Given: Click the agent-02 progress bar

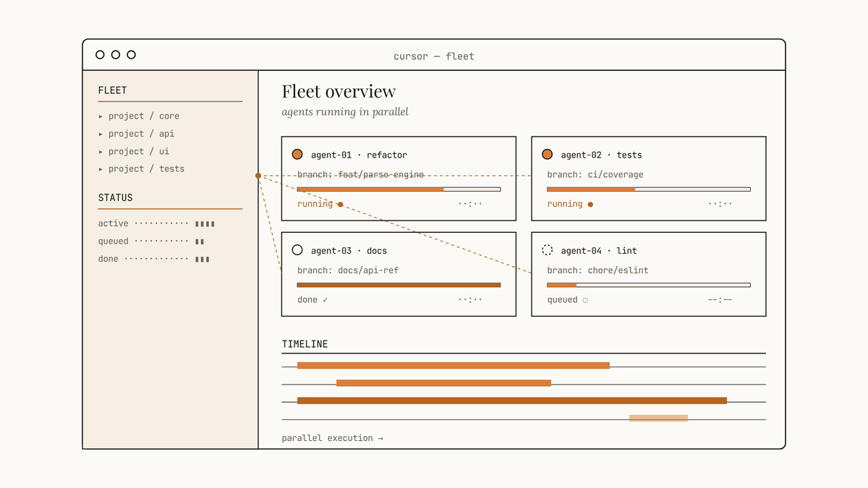Looking at the screenshot, I should [648, 189].
